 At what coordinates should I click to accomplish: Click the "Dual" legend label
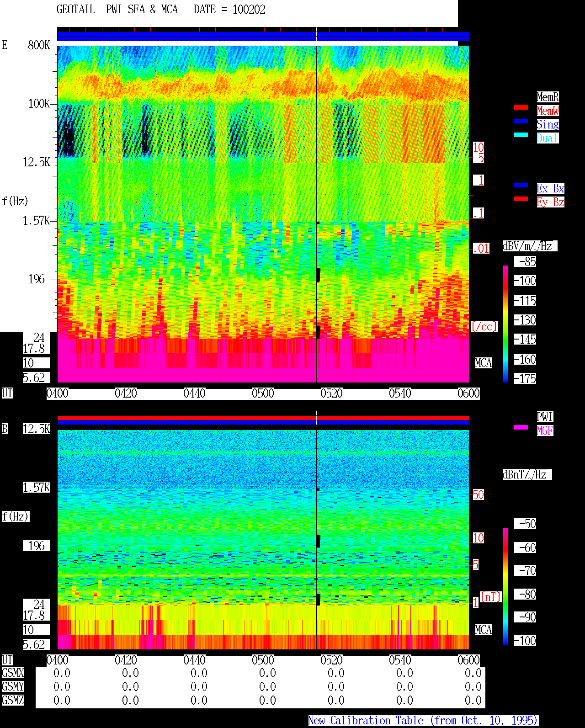tap(548, 138)
